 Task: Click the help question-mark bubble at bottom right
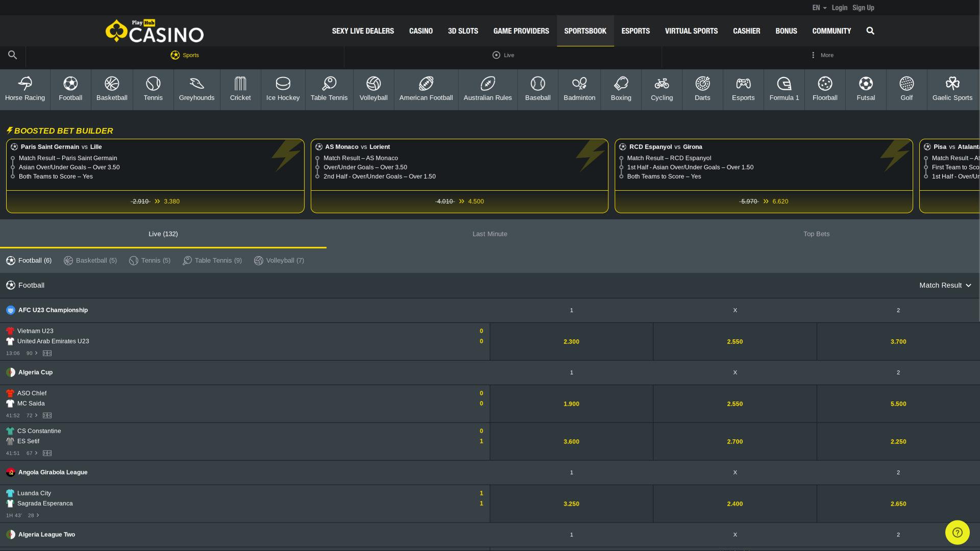click(957, 532)
